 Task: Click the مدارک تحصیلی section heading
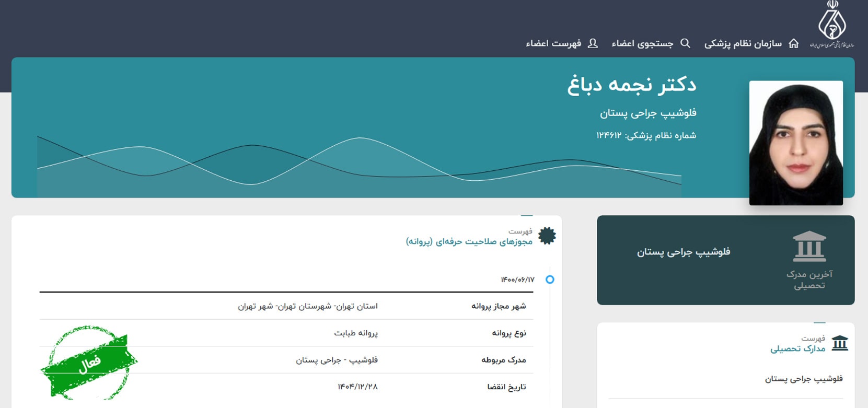(797, 349)
